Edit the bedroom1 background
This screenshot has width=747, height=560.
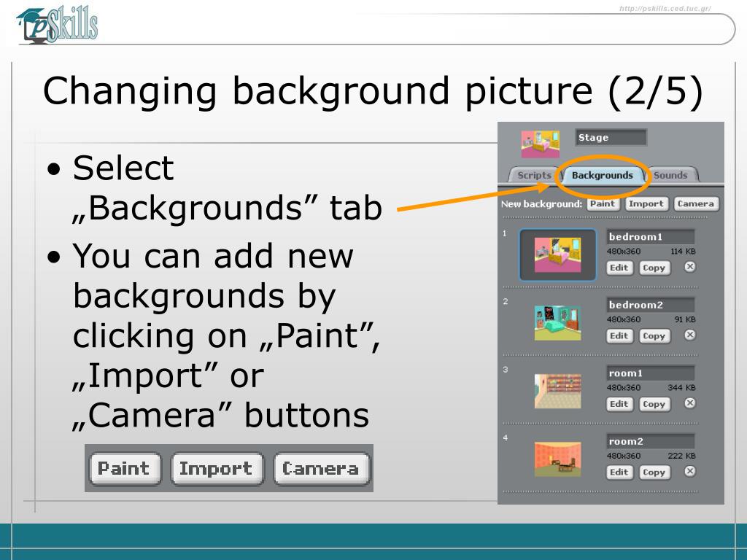(619, 268)
